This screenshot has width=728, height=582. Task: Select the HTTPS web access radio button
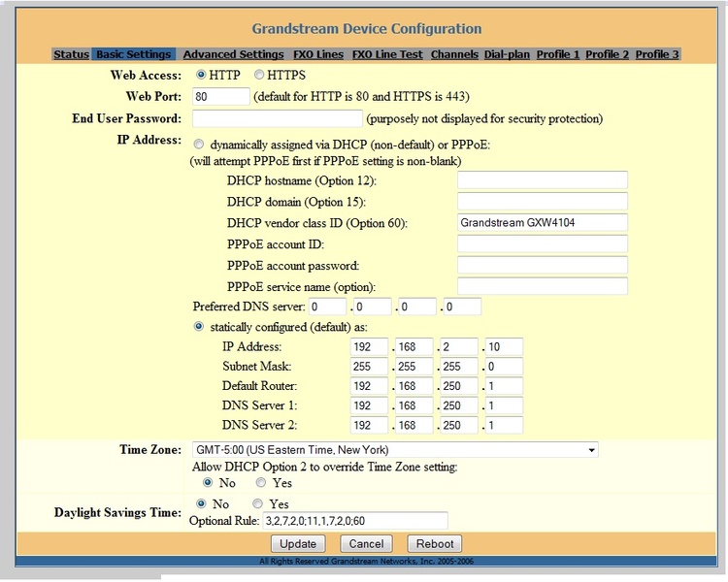coord(259,75)
